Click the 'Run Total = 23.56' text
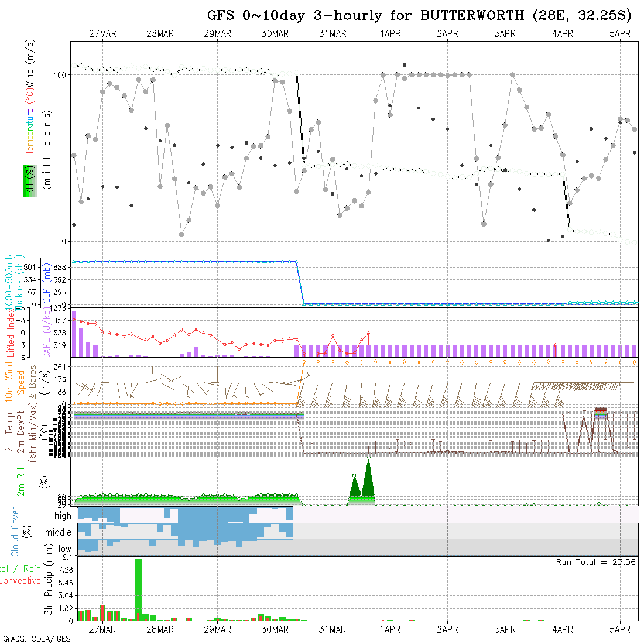The width and height of the screenshot is (644, 644). coord(595,562)
